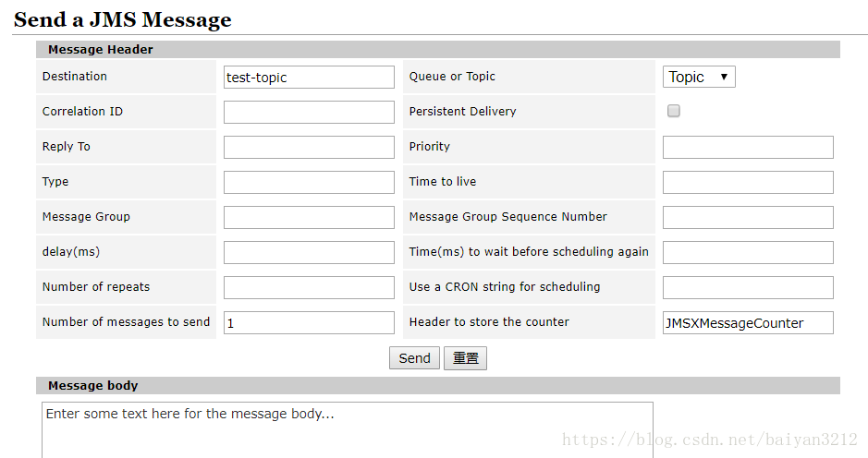Focus the Reply To input box

(309, 148)
